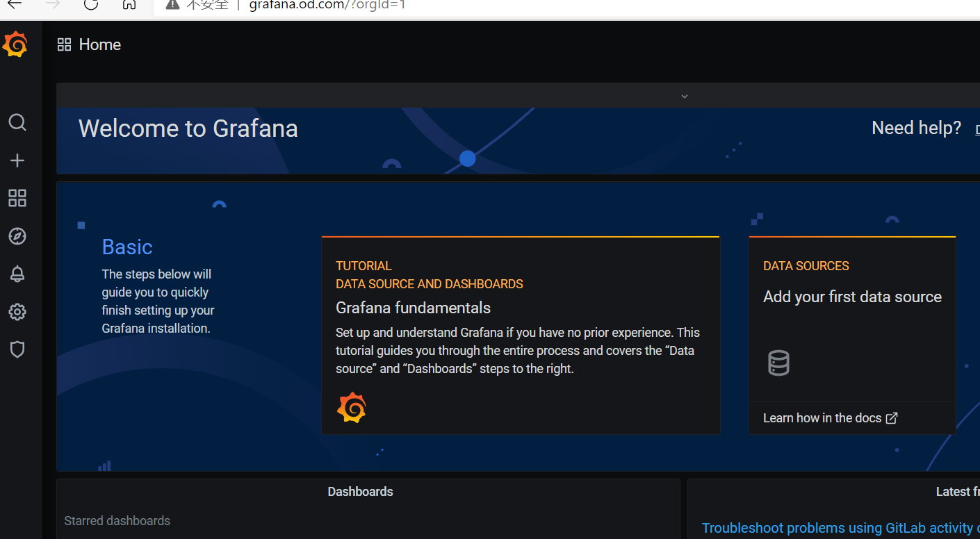Click the database icon in Data Sources card

coord(778,363)
